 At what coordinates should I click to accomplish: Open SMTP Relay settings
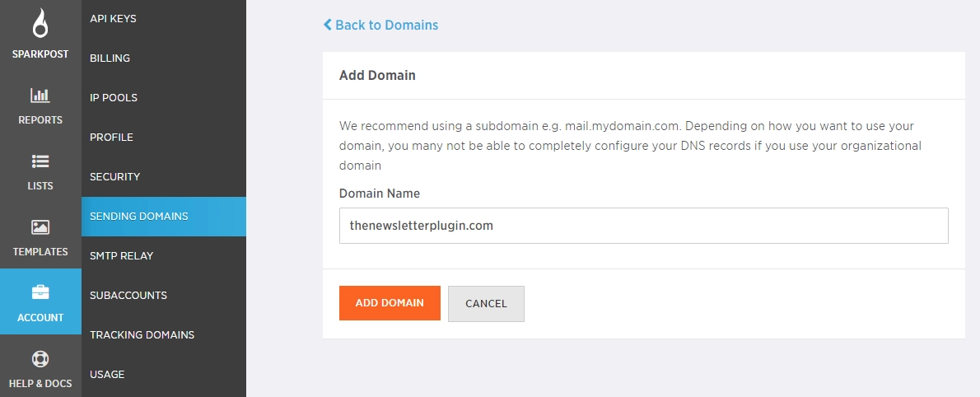121,255
